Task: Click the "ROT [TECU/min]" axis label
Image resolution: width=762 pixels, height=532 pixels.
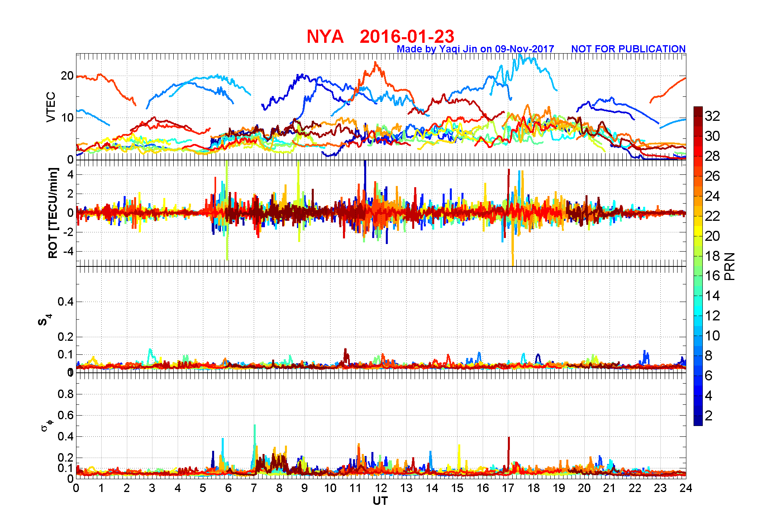Action: pyautogui.click(x=53, y=213)
